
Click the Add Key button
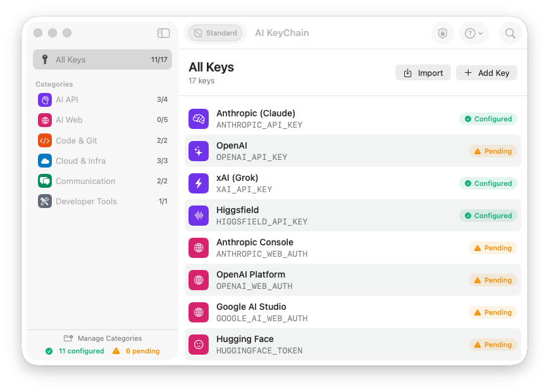click(x=486, y=73)
